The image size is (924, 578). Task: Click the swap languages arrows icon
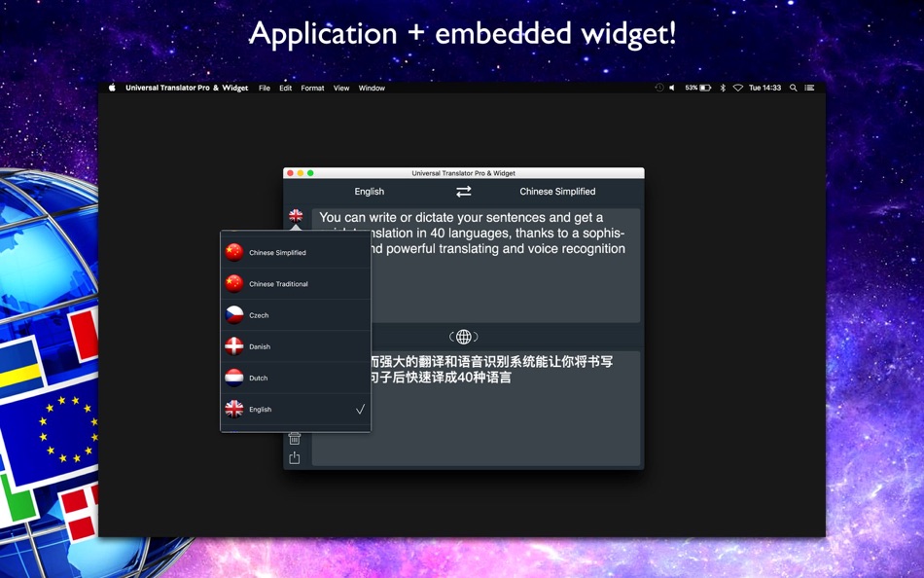(464, 191)
